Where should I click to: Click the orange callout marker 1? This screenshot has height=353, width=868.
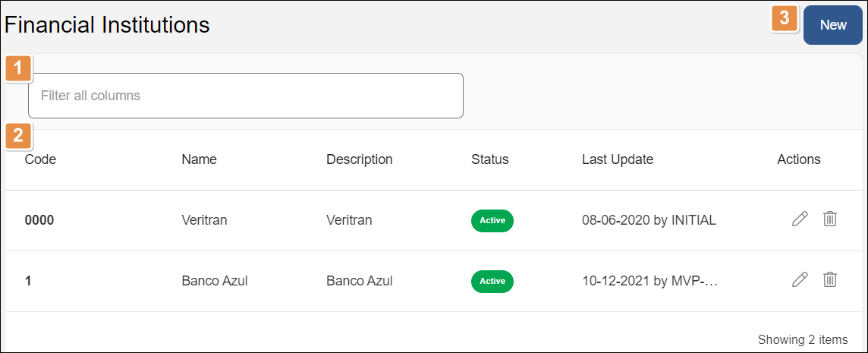point(18,68)
